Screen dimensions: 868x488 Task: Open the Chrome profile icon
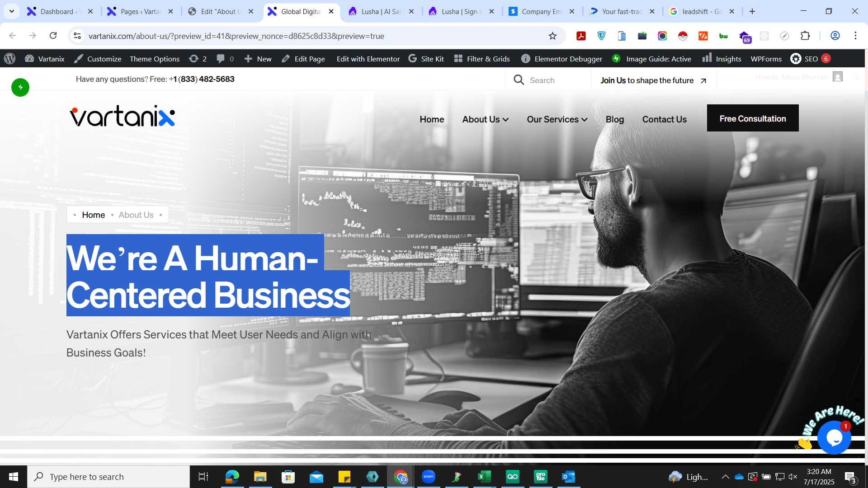click(x=835, y=36)
